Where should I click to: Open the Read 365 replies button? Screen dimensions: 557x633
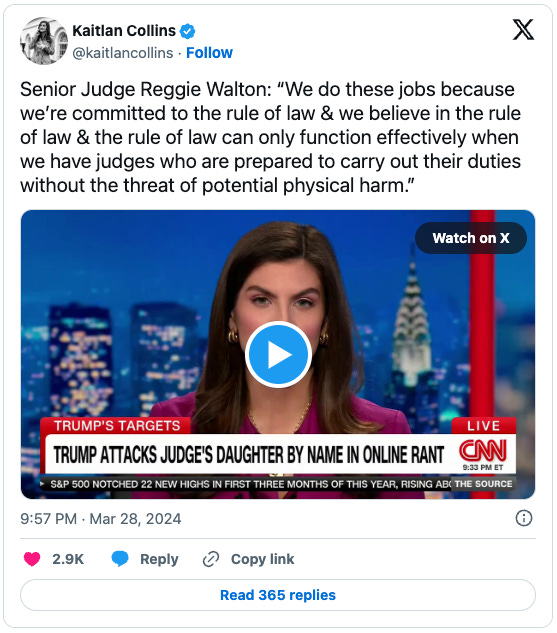[x=278, y=595]
